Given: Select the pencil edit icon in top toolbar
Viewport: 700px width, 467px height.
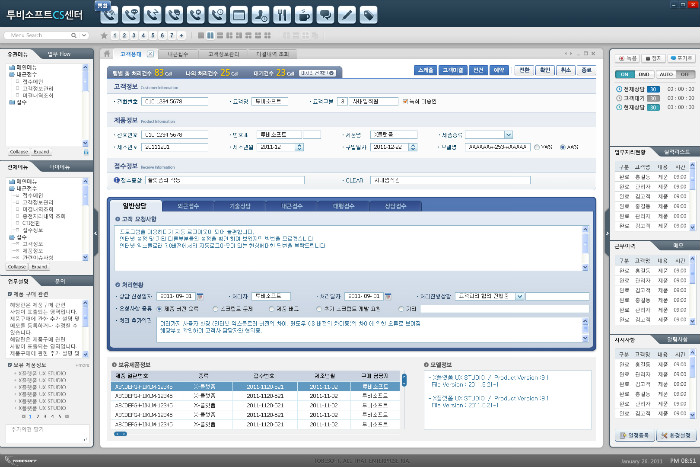Looking at the screenshot, I should pyautogui.click(x=347, y=14).
